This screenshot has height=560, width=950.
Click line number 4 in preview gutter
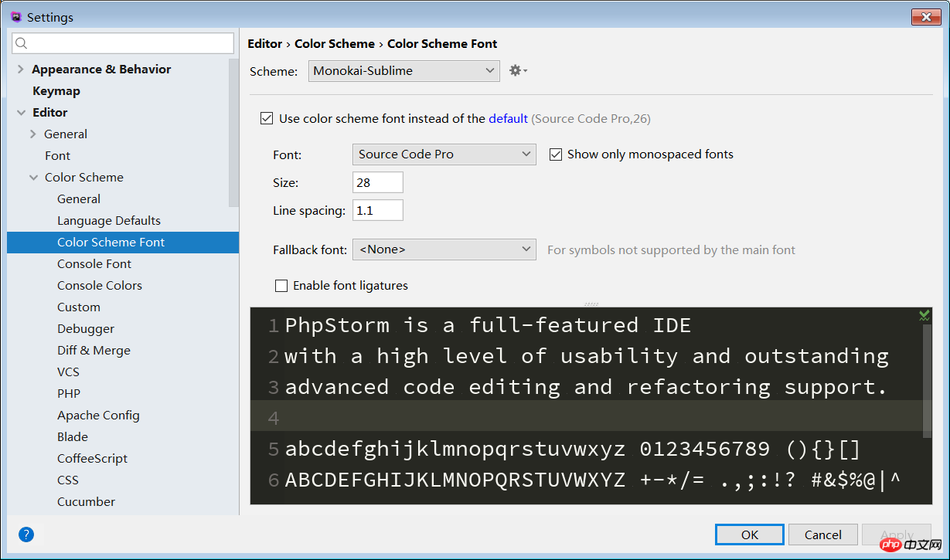coord(273,418)
